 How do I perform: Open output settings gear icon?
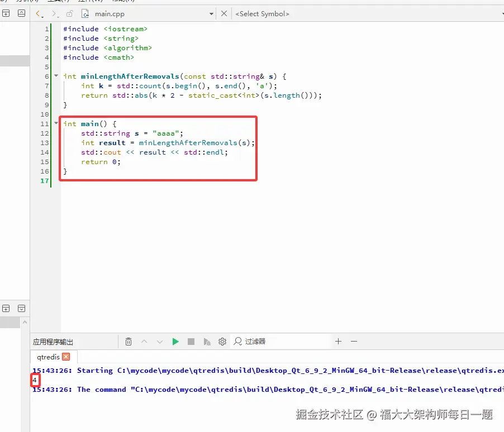pyautogui.click(x=222, y=342)
